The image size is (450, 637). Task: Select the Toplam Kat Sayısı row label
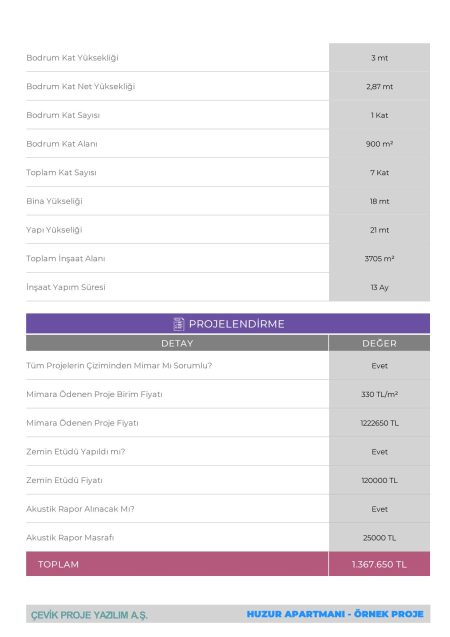[x=61, y=172]
